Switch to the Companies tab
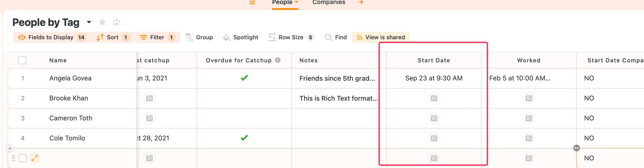644x168 pixels. click(x=328, y=3)
